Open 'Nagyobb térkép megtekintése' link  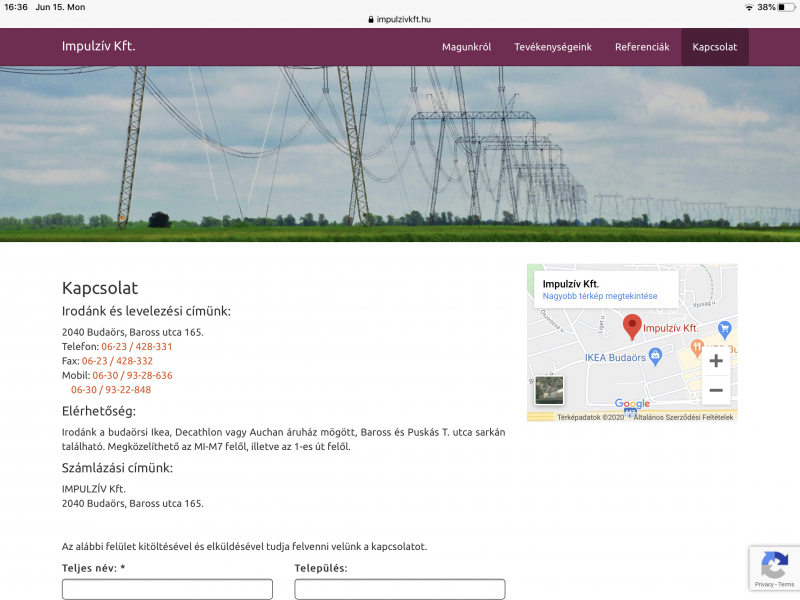pos(600,296)
